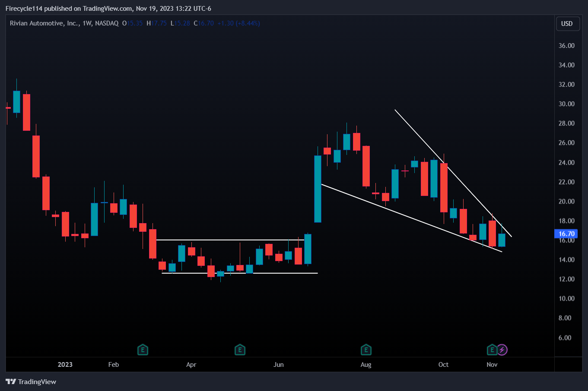Select the lower descending wedge trendline
588x391 pixels.
point(411,218)
